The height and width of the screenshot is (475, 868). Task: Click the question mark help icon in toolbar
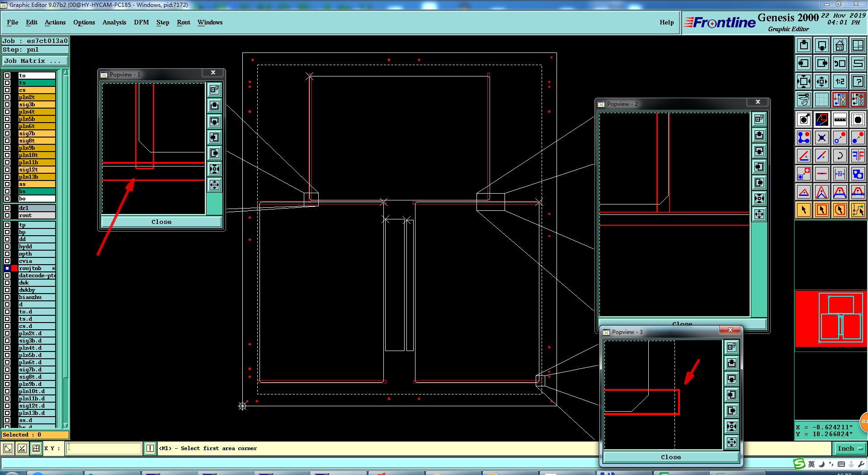click(x=858, y=81)
